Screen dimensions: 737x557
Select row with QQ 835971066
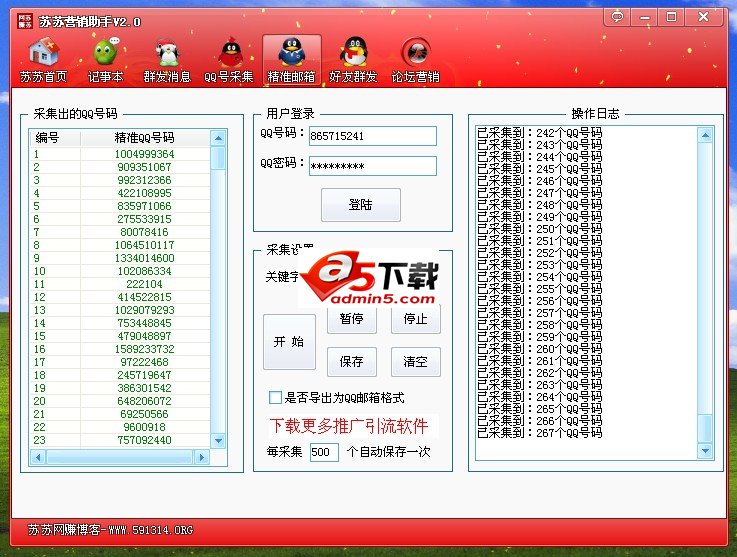click(120, 206)
